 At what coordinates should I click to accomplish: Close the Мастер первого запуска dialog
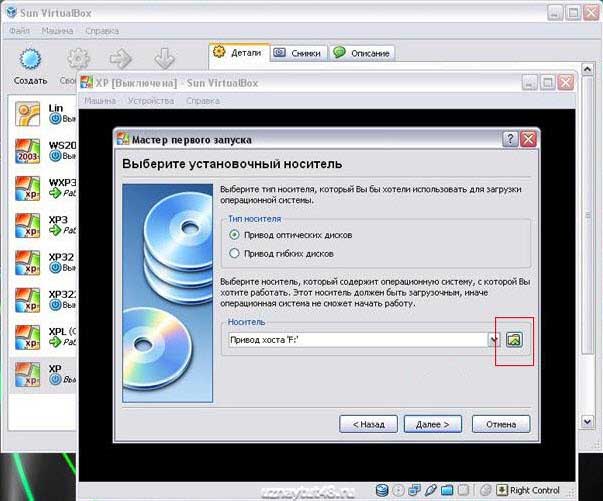point(529,139)
